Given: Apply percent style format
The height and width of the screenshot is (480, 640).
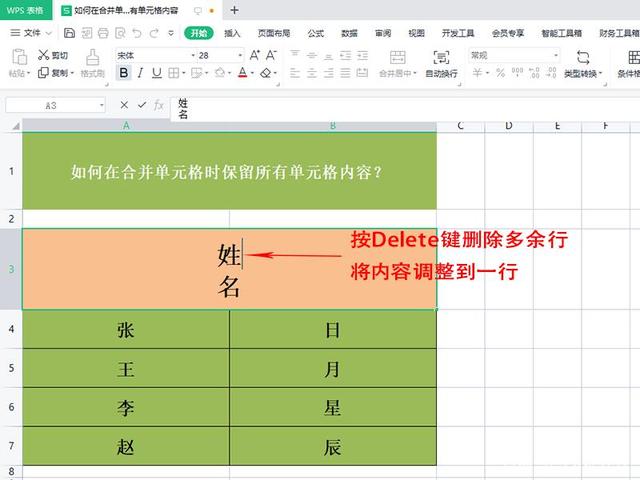Looking at the screenshot, I should coord(500,73).
